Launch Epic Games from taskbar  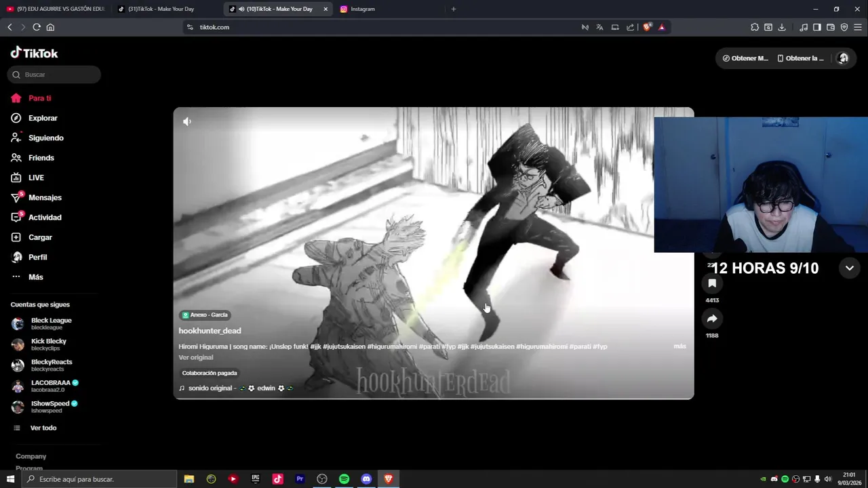[256, 479]
